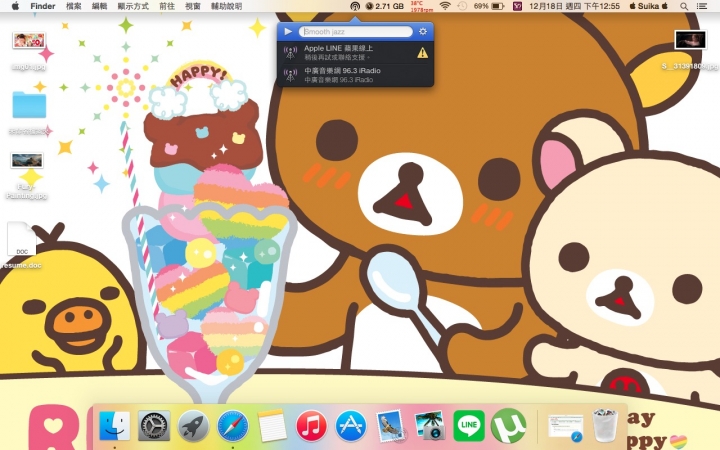720x450 pixels.
Task: Click the warning icon beside Apple LINE
Action: click(x=422, y=53)
